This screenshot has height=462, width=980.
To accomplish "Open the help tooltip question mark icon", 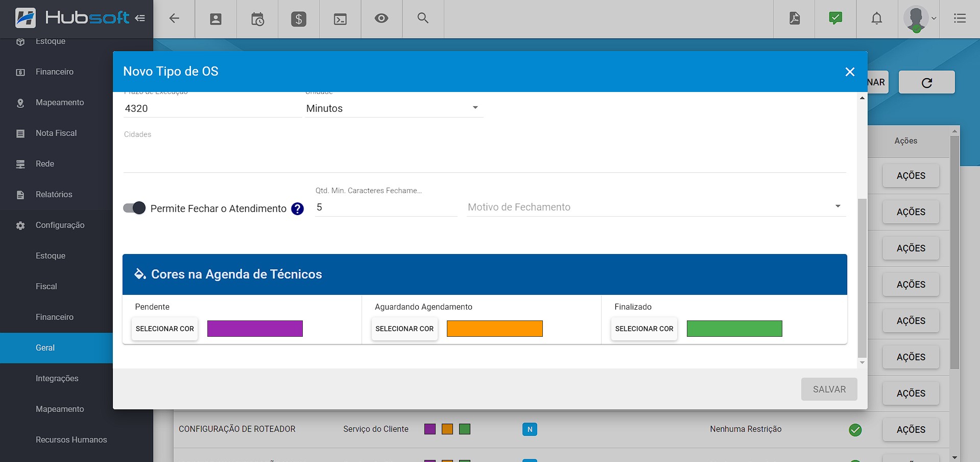I will 297,209.
